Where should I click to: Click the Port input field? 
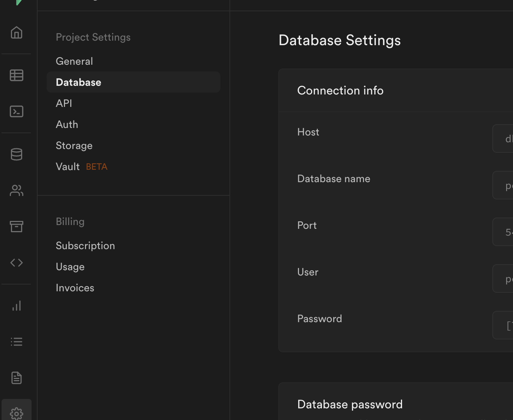point(503,232)
